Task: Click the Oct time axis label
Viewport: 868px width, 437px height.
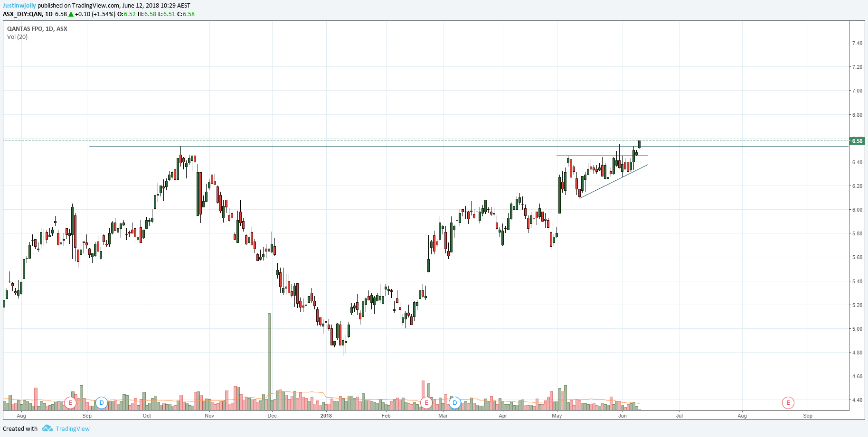Action: coord(147,416)
